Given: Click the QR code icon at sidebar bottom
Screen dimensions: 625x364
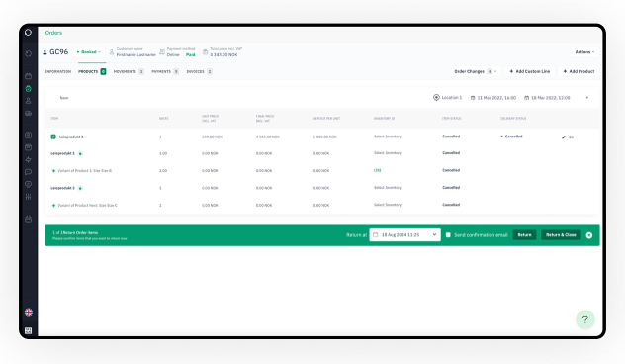Looking at the screenshot, I should [x=29, y=330].
